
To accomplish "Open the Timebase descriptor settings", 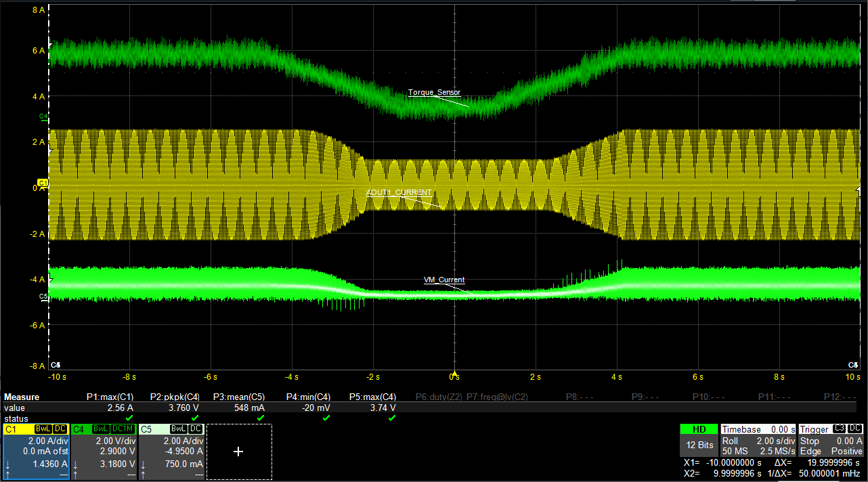I will tap(758, 440).
